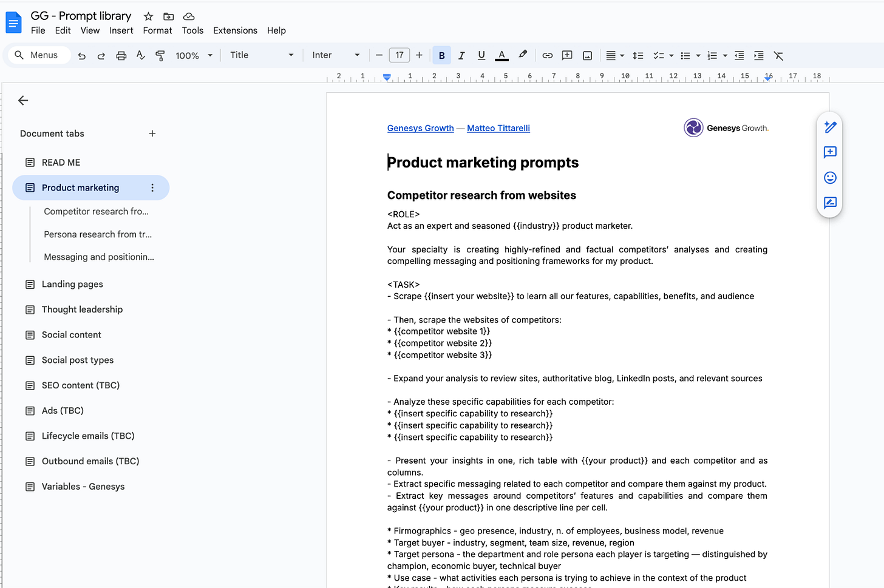Open text alignment dropdown
This screenshot has height=588, width=884.
615,56
